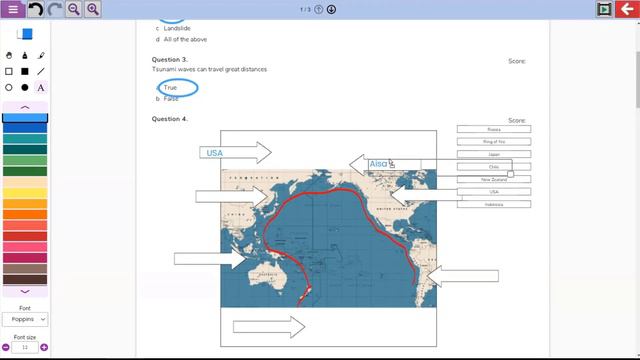Click the False answer option
Viewport: 640px width, 360px height.
pos(171,99)
